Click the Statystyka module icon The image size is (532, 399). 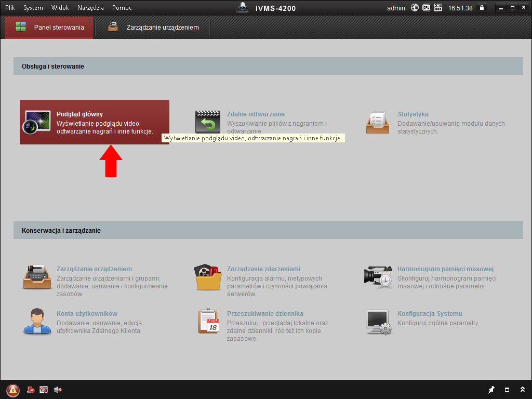(x=378, y=122)
